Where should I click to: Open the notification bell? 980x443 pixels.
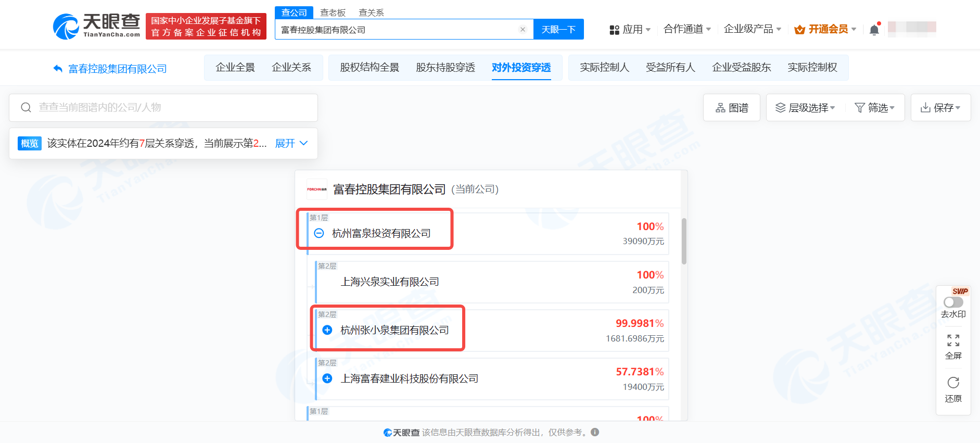(x=874, y=30)
